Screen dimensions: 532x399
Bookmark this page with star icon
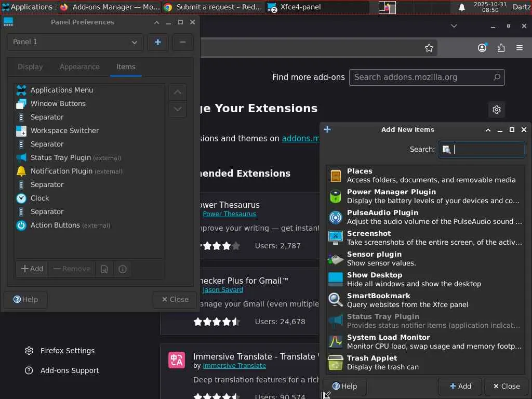point(429,48)
